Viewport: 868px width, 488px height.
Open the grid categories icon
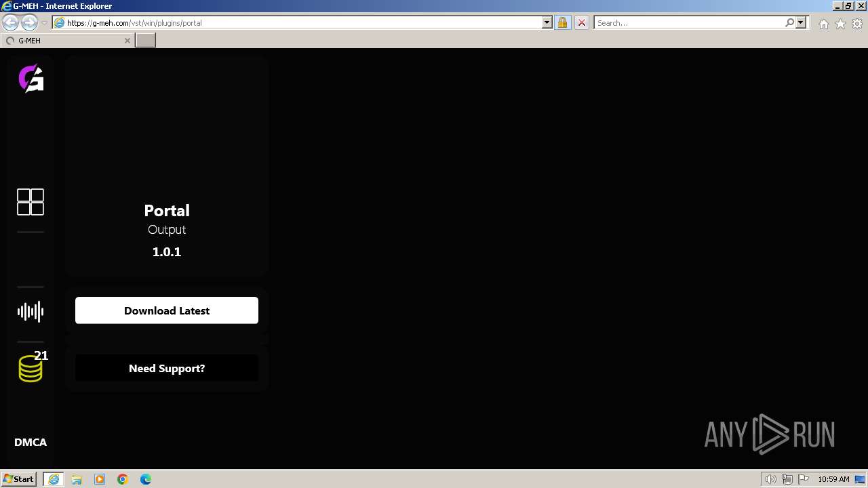(x=31, y=202)
